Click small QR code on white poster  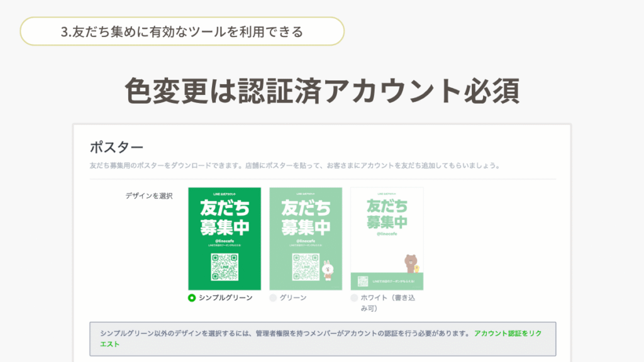363,281
